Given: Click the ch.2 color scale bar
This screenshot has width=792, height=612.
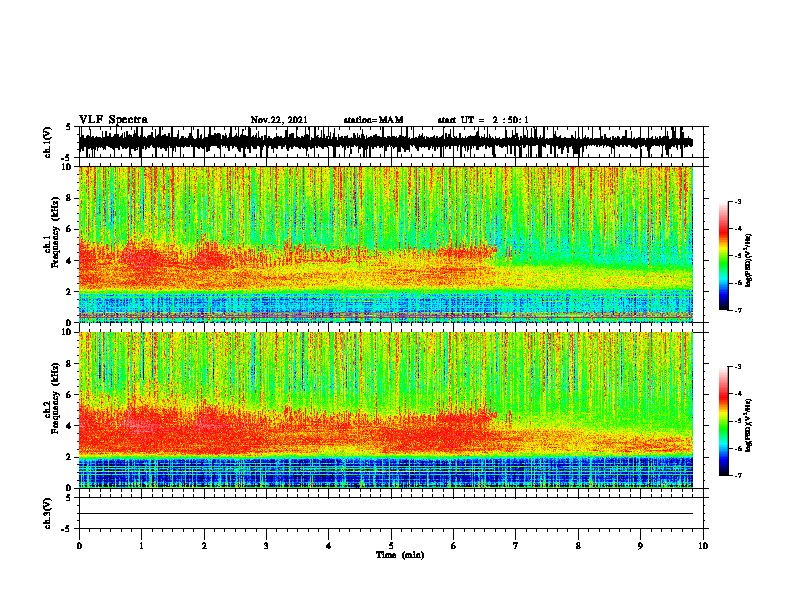Looking at the screenshot, I should click(723, 421).
